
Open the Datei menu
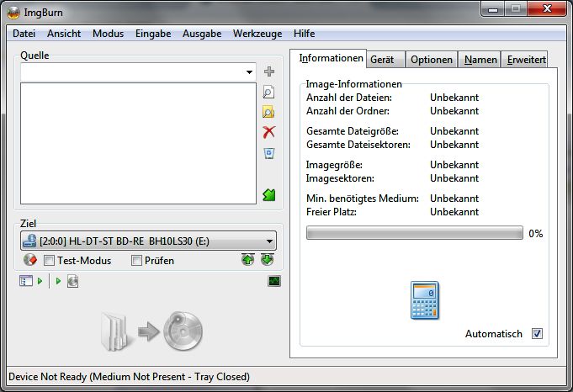click(24, 34)
